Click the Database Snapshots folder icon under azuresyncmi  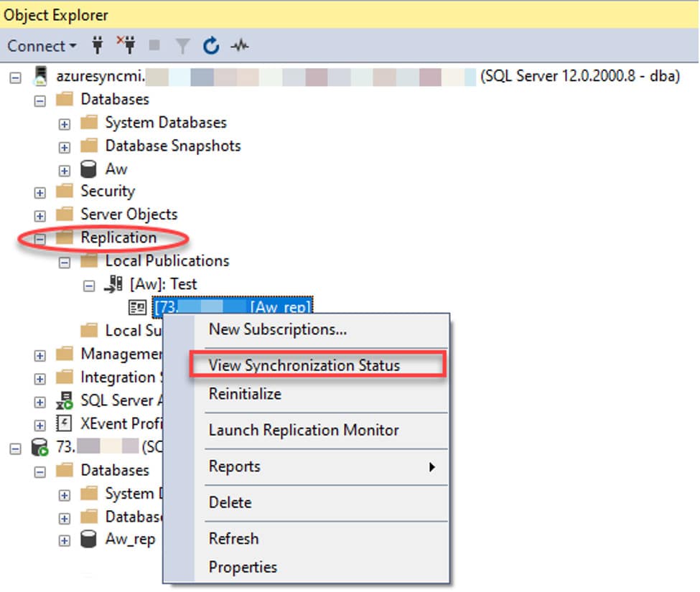tap(89, 146)
